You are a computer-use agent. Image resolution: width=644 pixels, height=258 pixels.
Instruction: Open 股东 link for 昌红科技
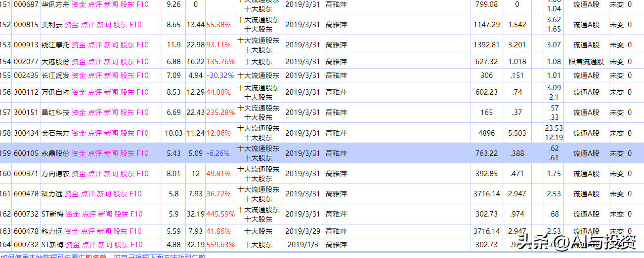pyautogui.click(x=127, y=112)
